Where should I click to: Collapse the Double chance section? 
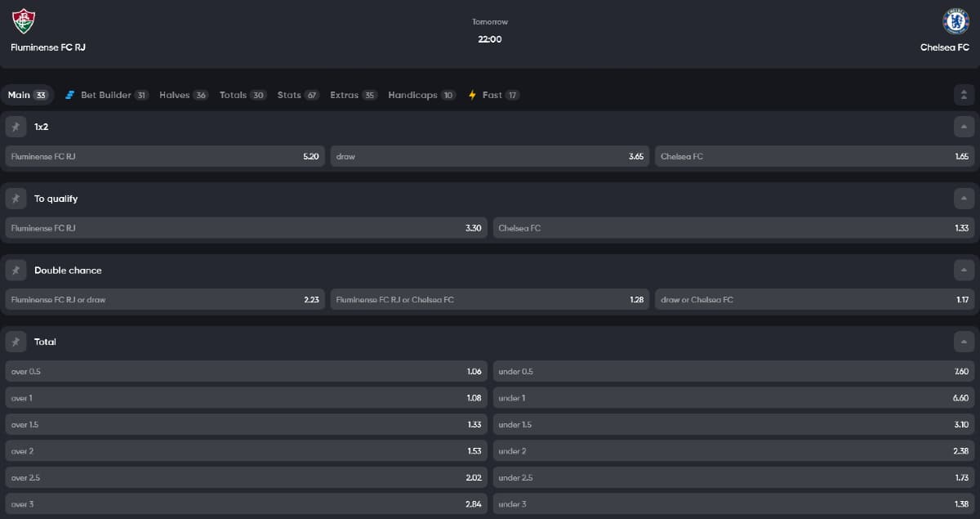tap(964, 270)
